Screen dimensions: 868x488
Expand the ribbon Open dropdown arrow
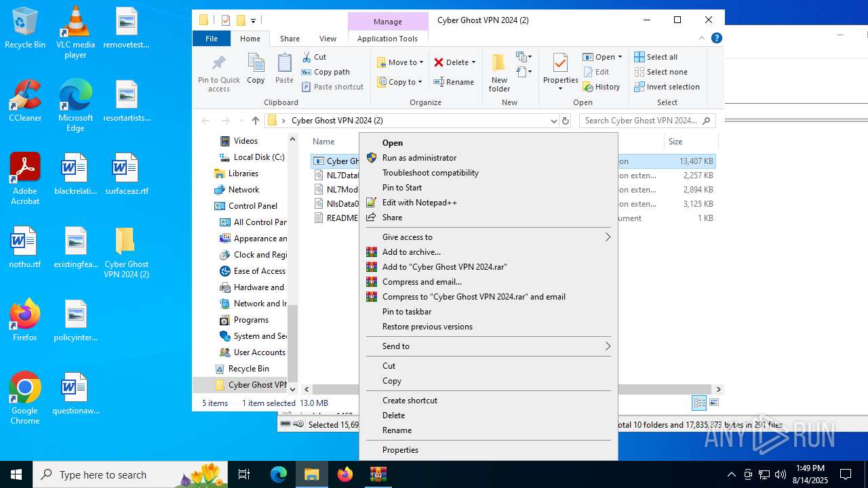coord(620,57)
